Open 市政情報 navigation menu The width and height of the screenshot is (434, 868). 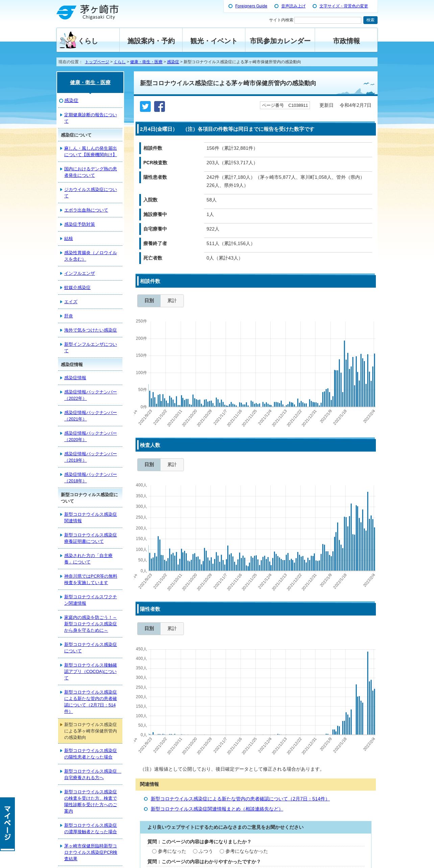click(x=346, y=40)
